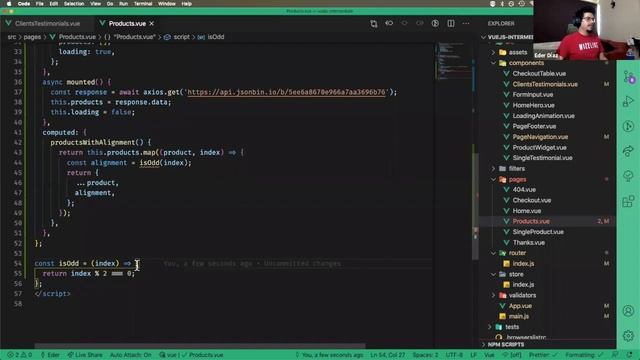Viewport: 640px width, 360px height.
Task: Open Run and Debug view
Action: (629, 101)
